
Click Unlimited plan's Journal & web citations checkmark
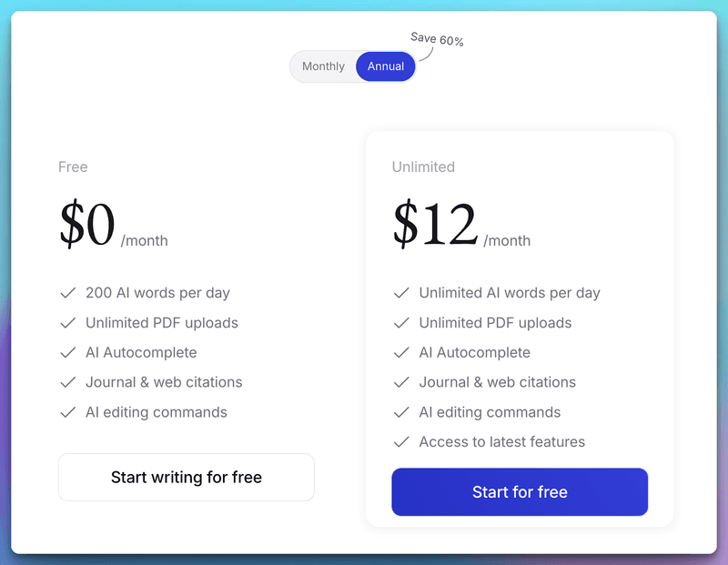tap(401, 383)
